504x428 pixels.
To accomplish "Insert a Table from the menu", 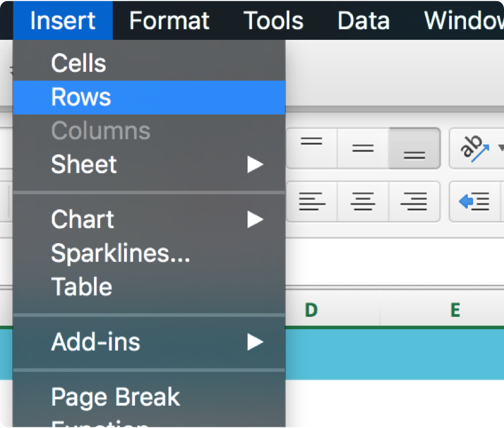I will 82,287.
